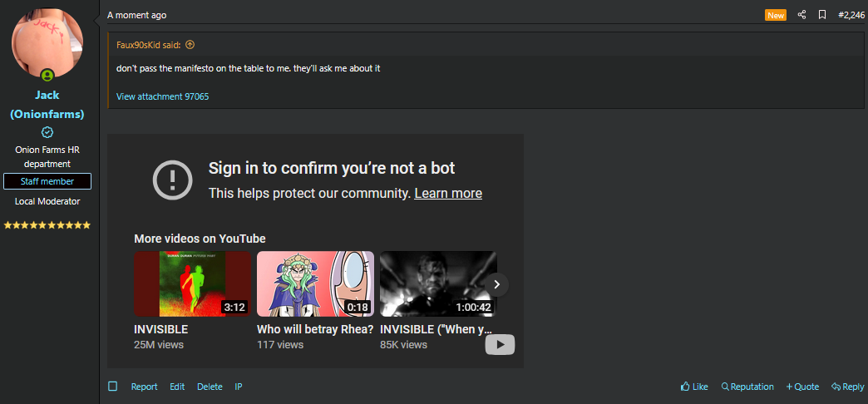Open post number #2,246 permalink
Image resolution: width=868 pixels, height=404 pixels.
(851, 15)
